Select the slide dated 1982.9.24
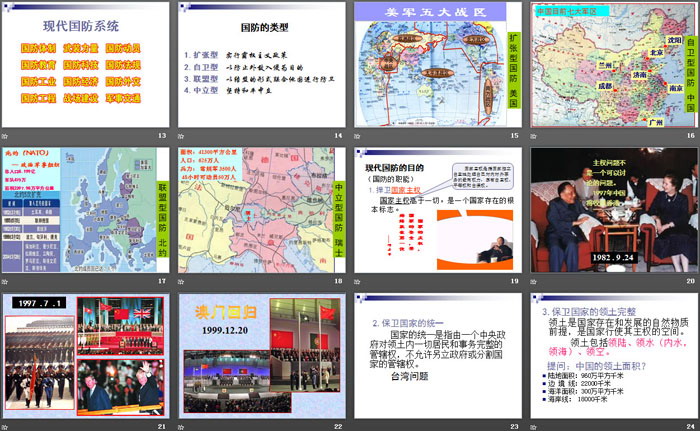 612,209
